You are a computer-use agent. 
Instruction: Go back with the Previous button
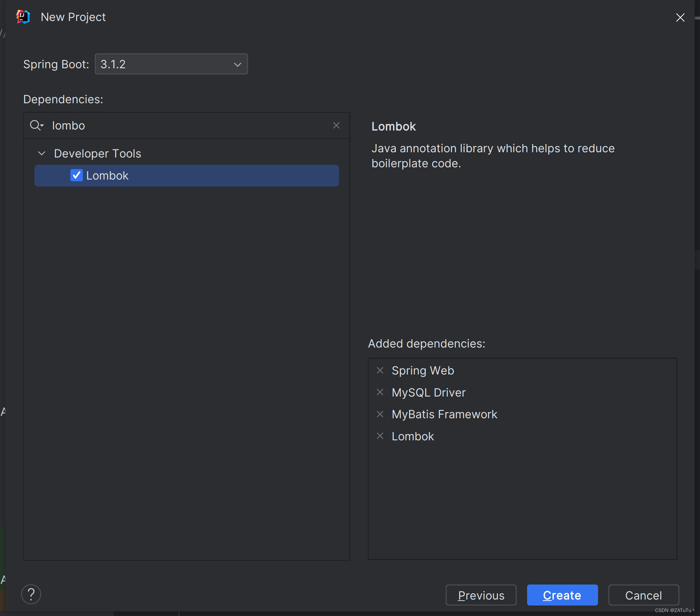[x=481, y=595]
